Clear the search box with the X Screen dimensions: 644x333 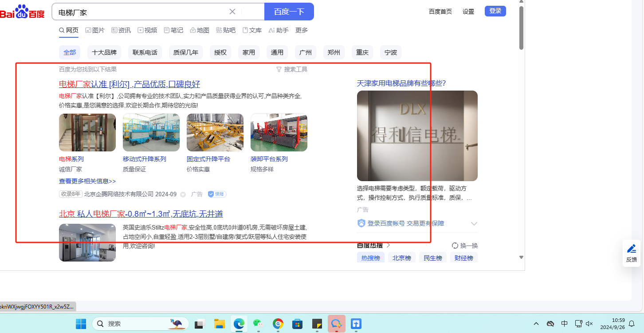[x=232, y=12]
